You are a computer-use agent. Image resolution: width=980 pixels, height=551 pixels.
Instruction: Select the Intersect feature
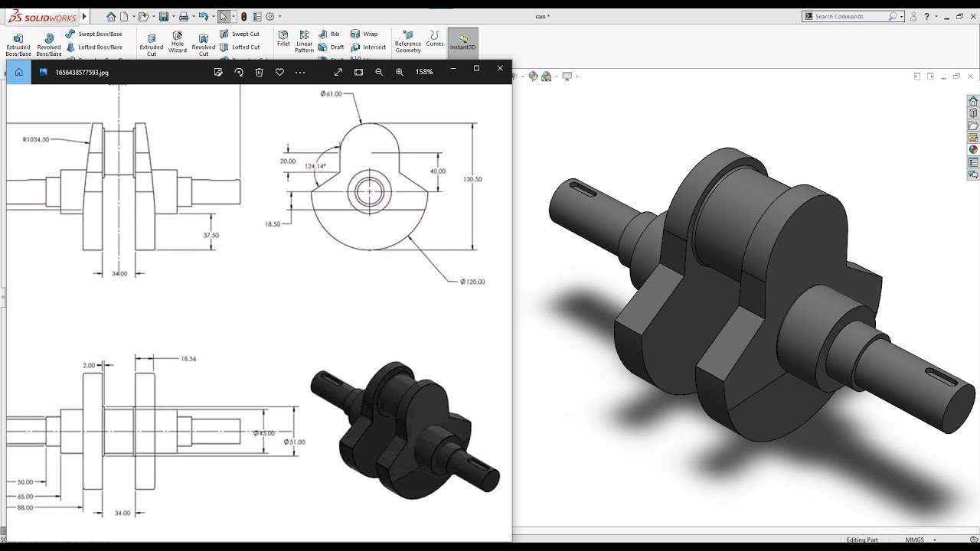[x=368, y=47]
